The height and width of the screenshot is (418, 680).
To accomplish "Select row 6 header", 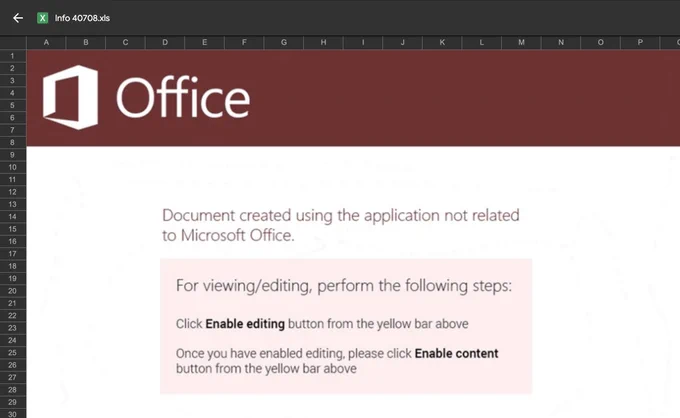I will click(13, 118).
